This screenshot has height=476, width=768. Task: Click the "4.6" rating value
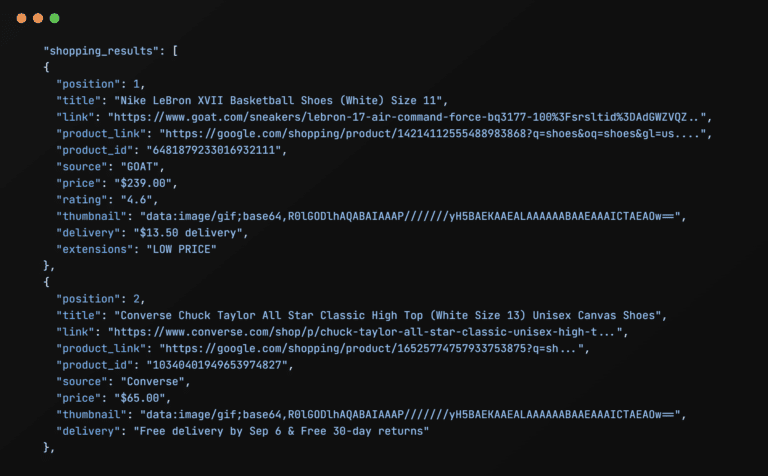point(137,200)
